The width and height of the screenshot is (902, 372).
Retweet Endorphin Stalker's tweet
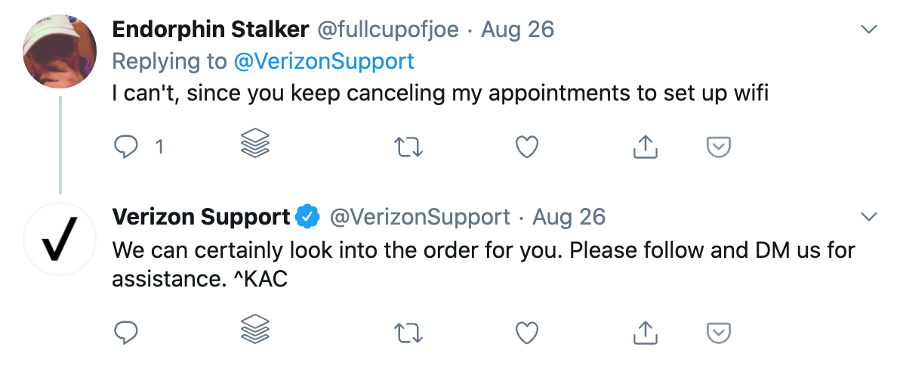tap(408, 148)
